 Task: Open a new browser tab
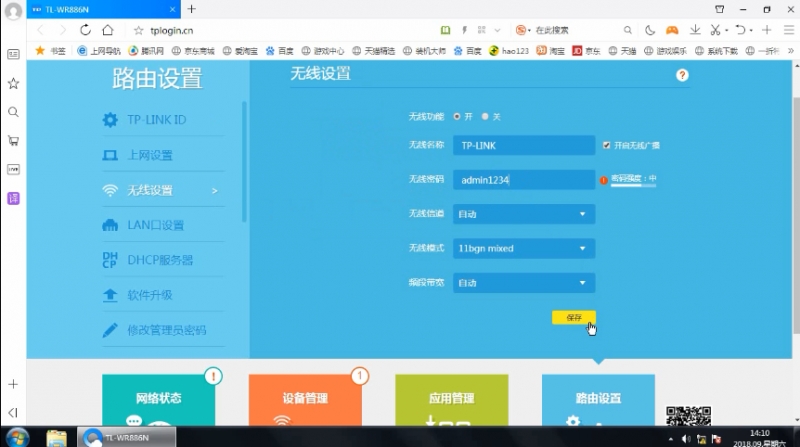pyautogui.click(x=191, y=9)
